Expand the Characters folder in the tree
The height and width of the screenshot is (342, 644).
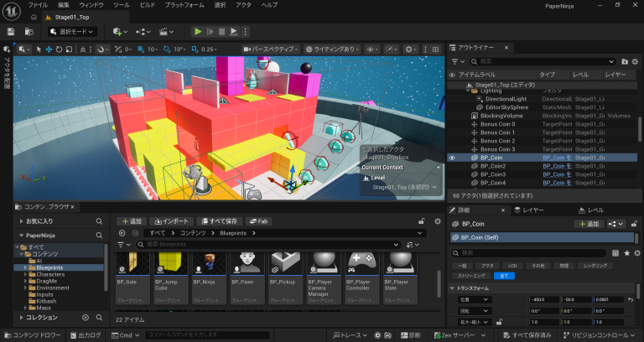(25, 274)
